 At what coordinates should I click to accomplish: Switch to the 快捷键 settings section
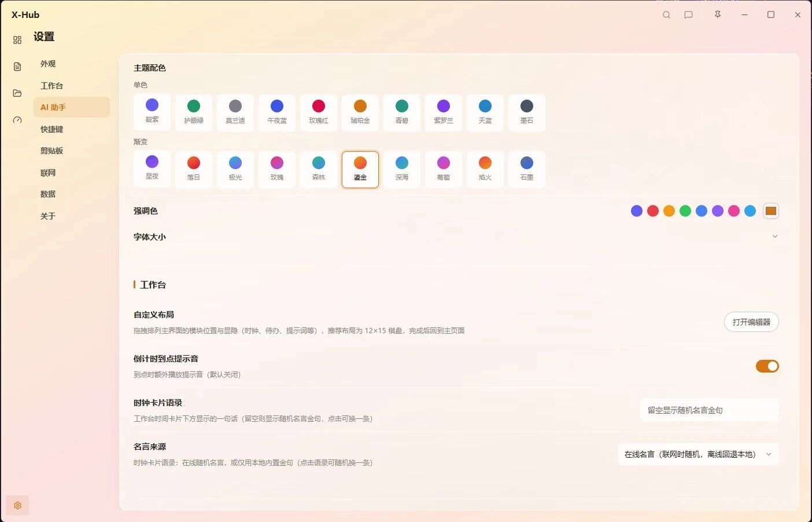71,129
